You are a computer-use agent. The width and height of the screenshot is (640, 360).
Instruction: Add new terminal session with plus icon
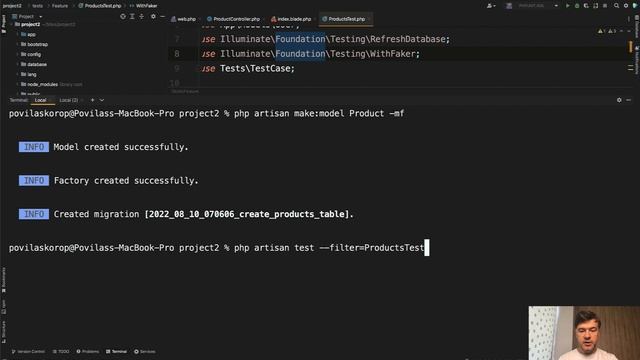(93, 100)
